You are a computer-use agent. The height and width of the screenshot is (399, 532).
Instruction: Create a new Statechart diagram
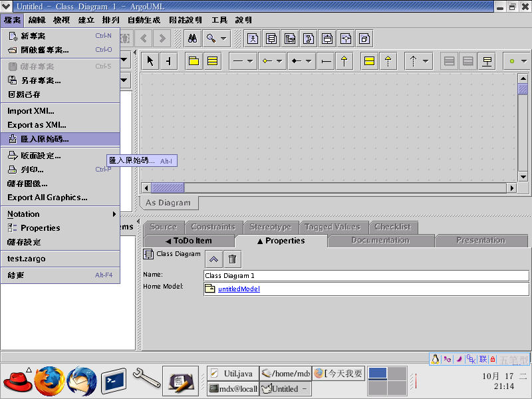pyautogui.click(x=327, y=39)
